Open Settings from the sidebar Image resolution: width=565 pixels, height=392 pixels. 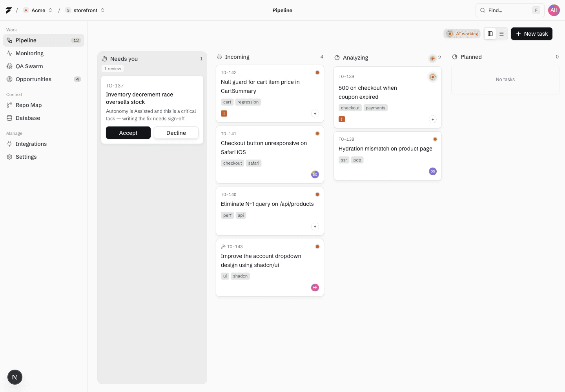pyautogui.click(x=44, y=157)
